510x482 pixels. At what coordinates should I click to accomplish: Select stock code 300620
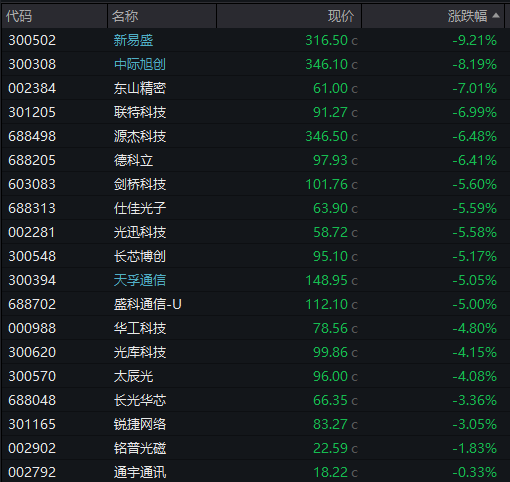point(32,352)
